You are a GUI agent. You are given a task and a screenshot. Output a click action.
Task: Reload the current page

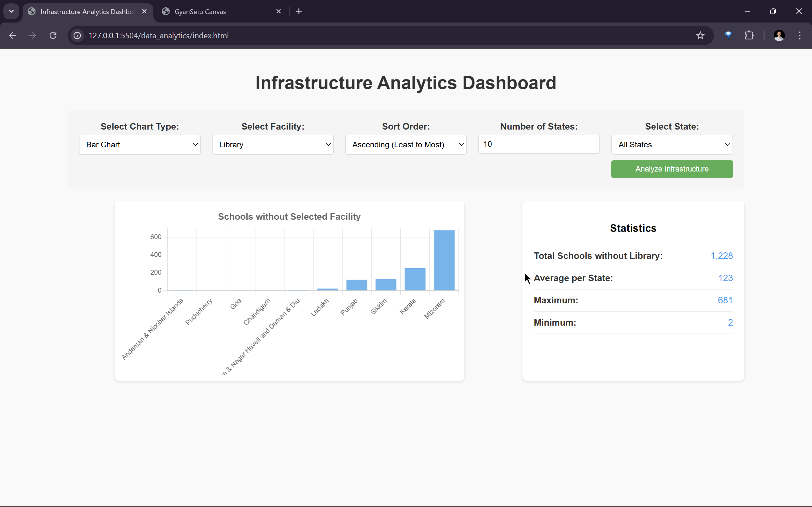point(53,35)
